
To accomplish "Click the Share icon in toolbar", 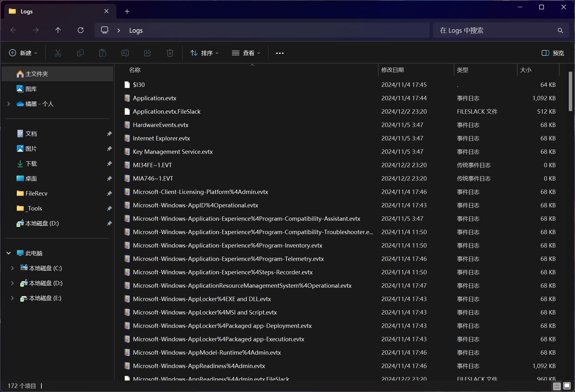I will pyautogui.click(x=148, y=53).
